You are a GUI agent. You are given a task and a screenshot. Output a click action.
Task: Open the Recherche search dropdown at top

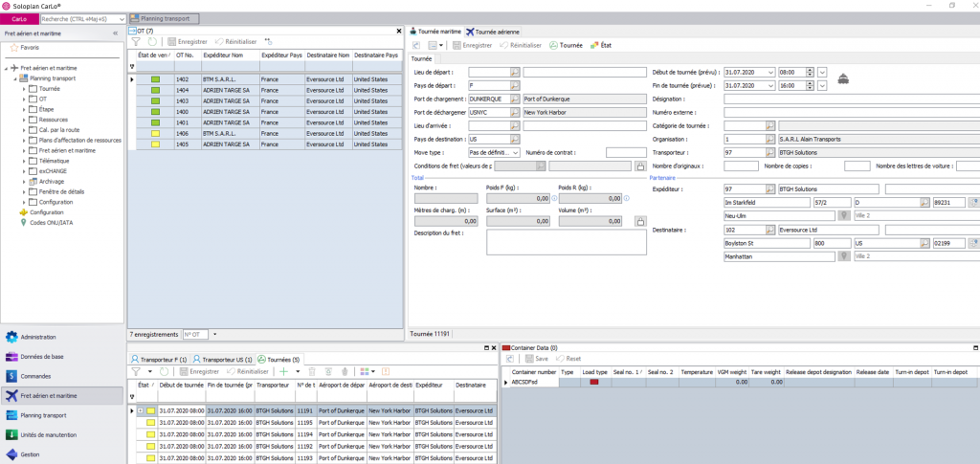click(x=122, y=19)
